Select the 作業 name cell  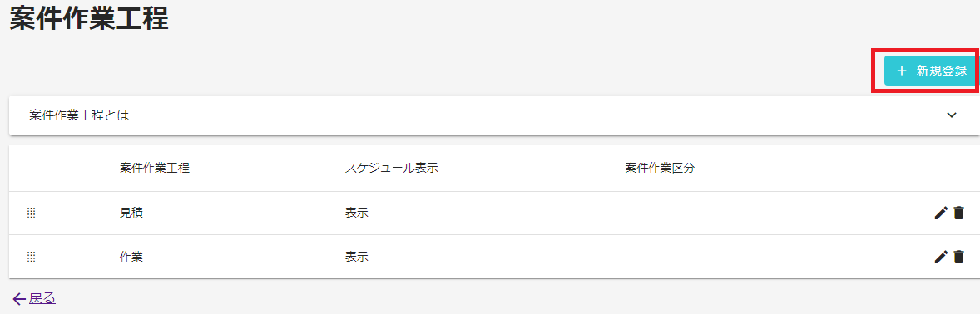[x=131, y=257]
